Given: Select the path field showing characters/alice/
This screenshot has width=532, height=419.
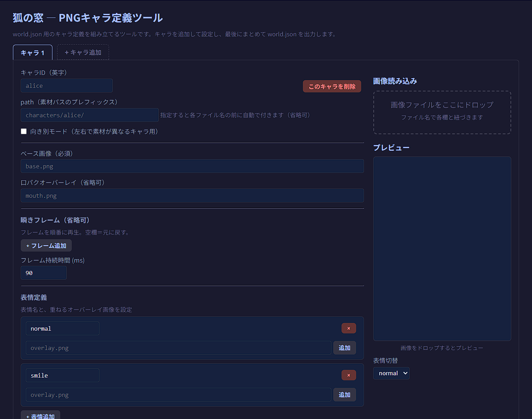Looking at the screenshot, I should point(89,115).
